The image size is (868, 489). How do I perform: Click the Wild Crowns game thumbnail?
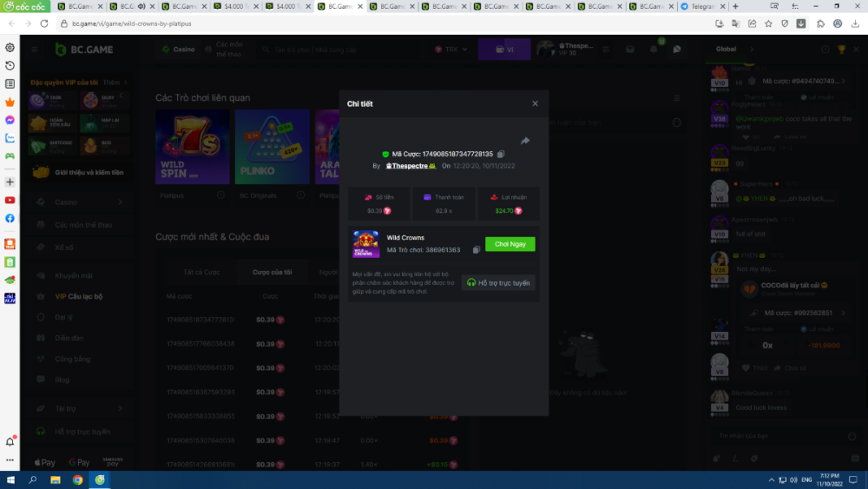click(365, 244)
